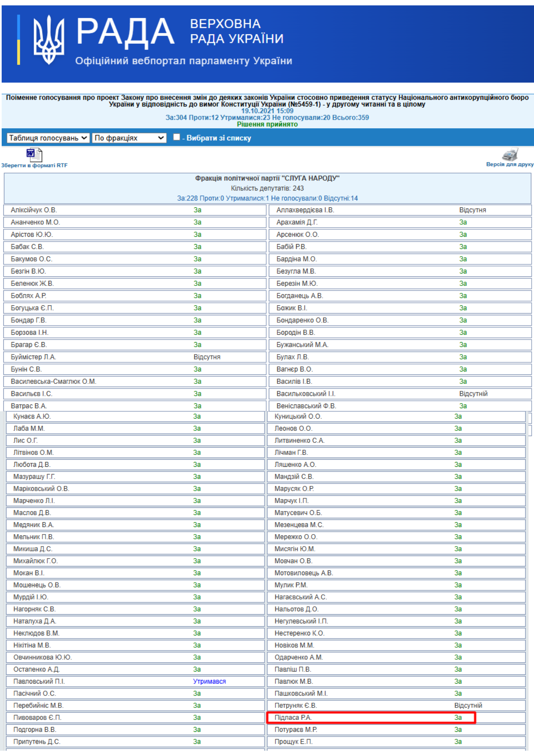
Task: Click the "ВЕРХОВНА РАДА УКРАЇНИ" header text
Action: coord(237,31)
